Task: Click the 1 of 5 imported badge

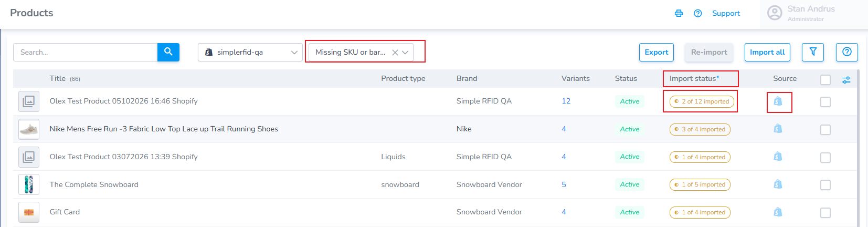Action: click(x=700, y=184)
